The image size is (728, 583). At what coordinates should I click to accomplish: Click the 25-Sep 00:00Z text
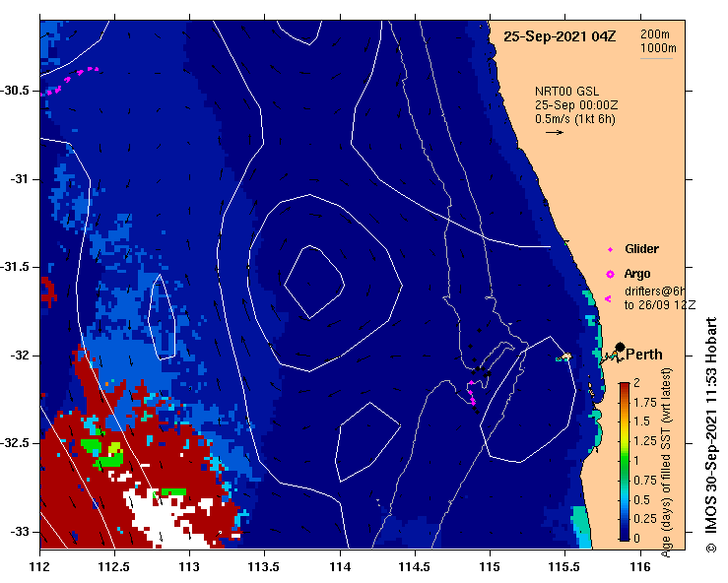(x=576, y=105)
